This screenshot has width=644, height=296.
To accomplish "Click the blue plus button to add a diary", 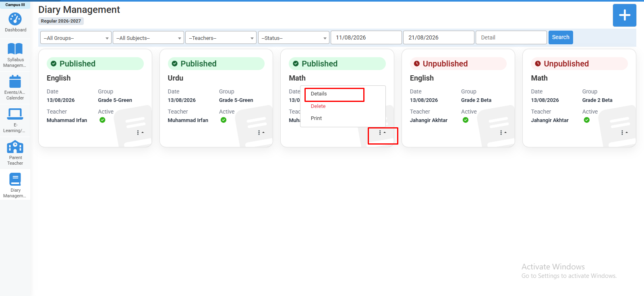I will (x=624, y=15).
